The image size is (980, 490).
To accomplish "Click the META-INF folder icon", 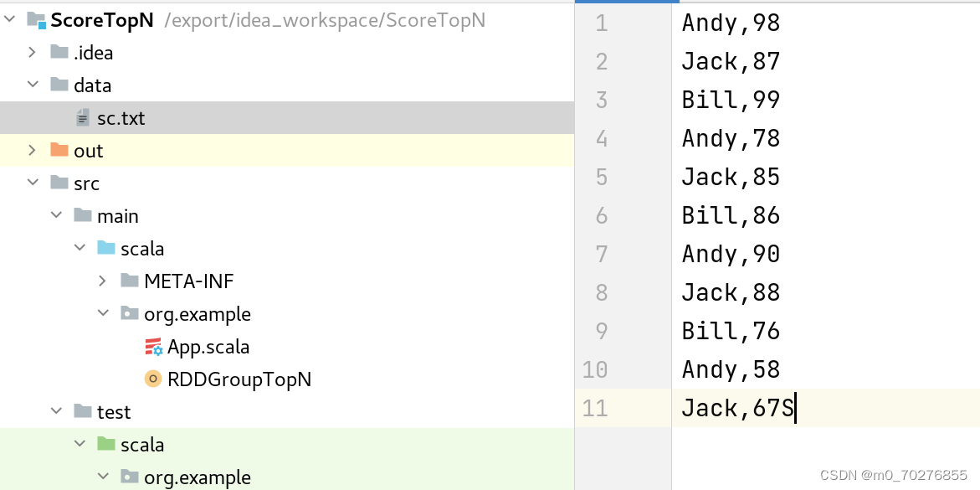I will (x=130, y=281).
